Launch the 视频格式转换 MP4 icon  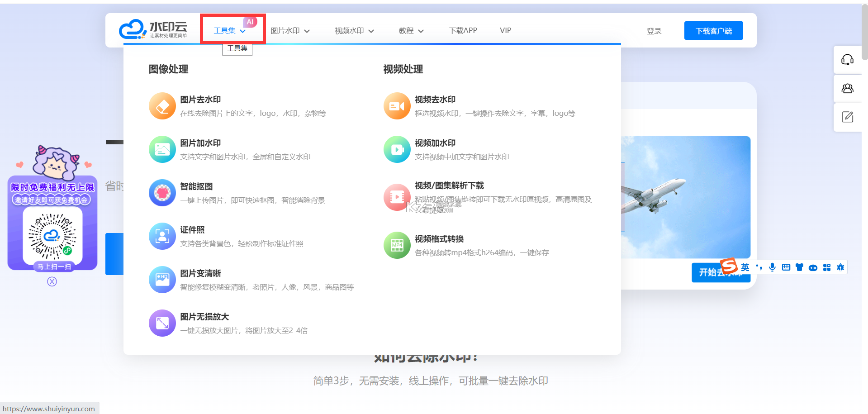coord(397,245)
